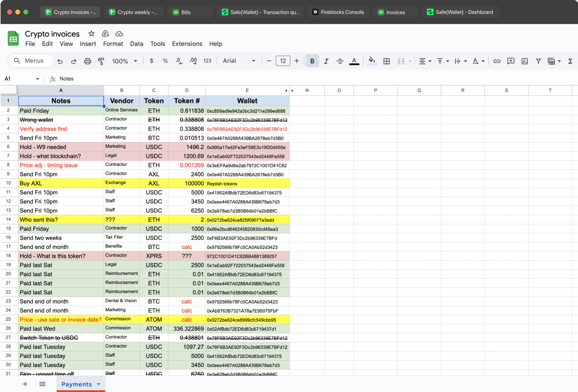Toggle Bold formatting
This screenshot has width=578, height=392.
(x=312, y=61)
